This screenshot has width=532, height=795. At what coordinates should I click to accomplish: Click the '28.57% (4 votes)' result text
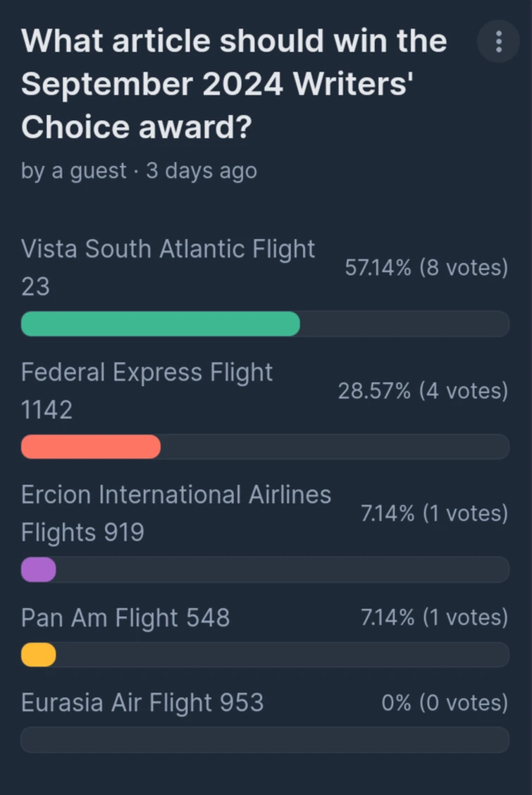[x=424, y=391]
